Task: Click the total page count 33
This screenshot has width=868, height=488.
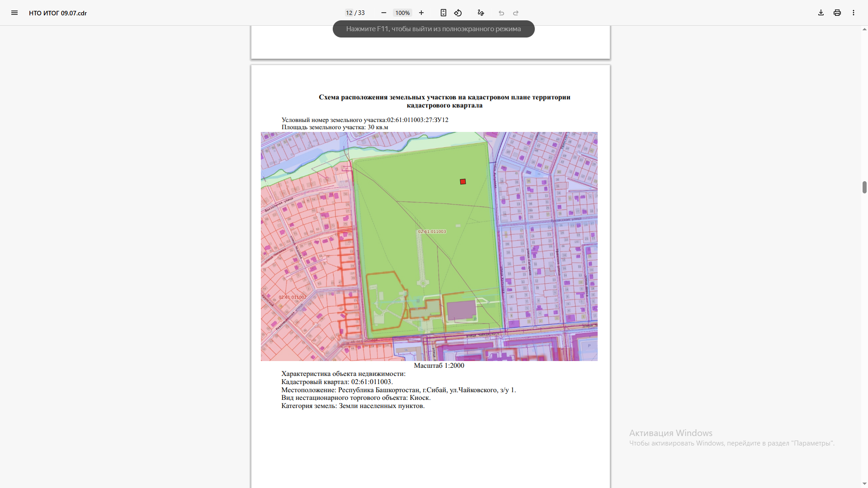Action: point(361,13)
